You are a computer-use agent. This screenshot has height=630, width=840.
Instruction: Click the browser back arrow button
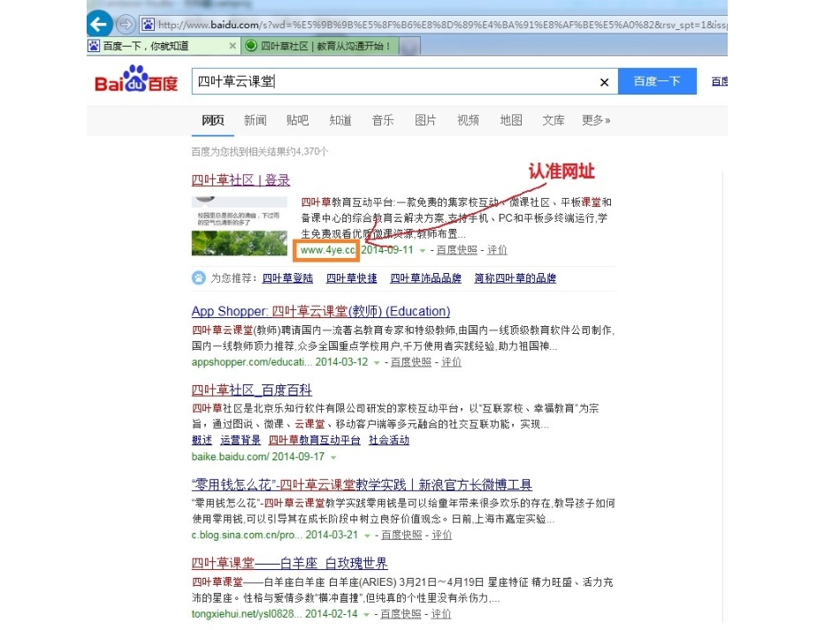99,24
